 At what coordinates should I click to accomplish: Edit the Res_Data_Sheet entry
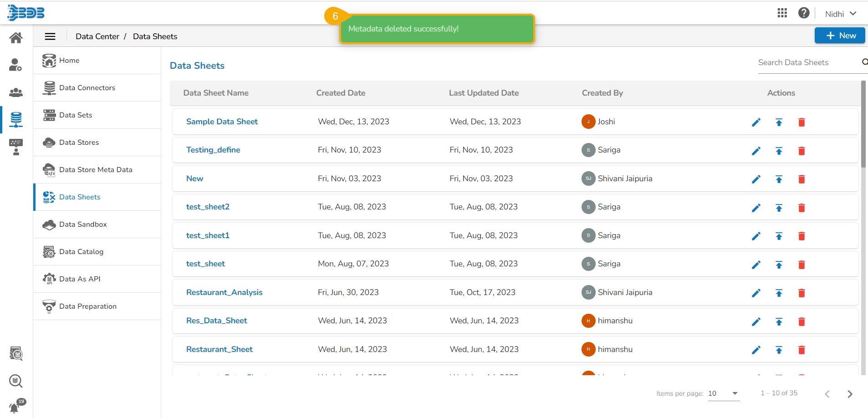pyautogui.click(x=756, y=322)
